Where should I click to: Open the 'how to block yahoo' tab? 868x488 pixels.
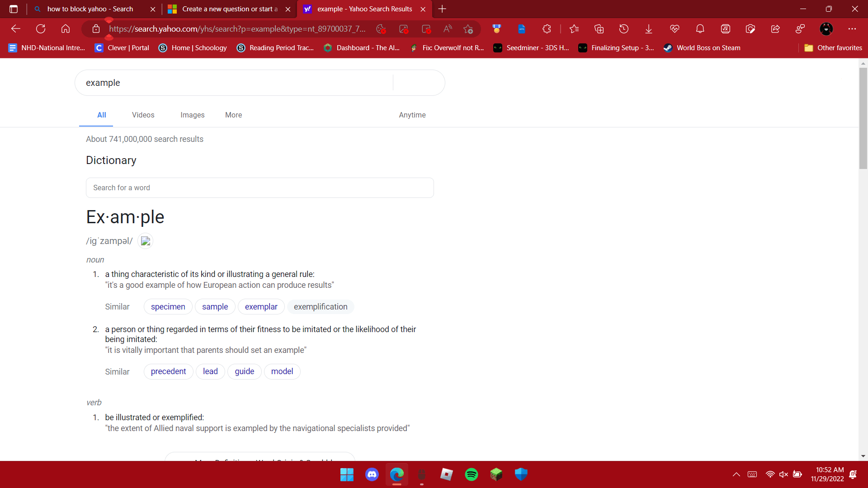coord(90,9)
